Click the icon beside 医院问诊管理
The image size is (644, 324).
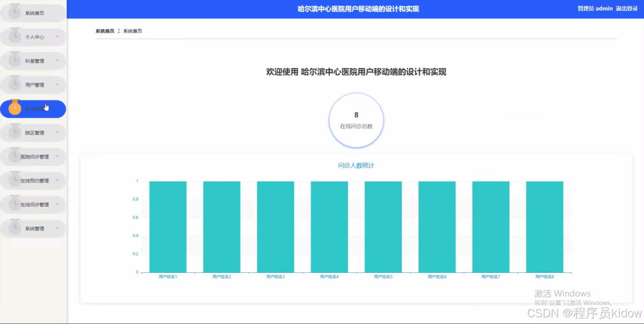click(x=15, y=156)
